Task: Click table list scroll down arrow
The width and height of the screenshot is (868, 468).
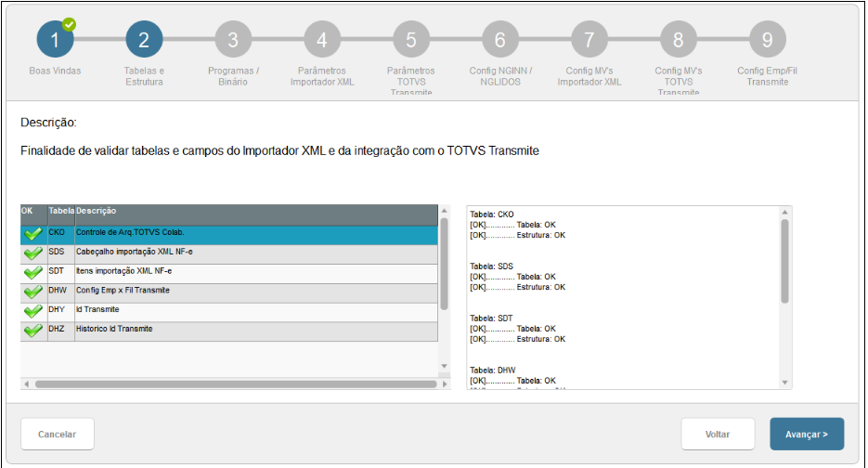Action: (444, 366)
